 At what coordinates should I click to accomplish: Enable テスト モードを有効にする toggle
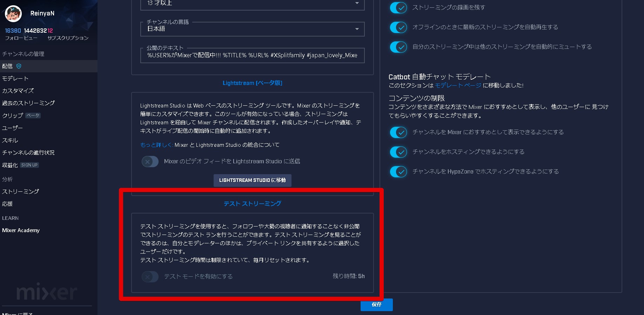(x=150, y=277)
